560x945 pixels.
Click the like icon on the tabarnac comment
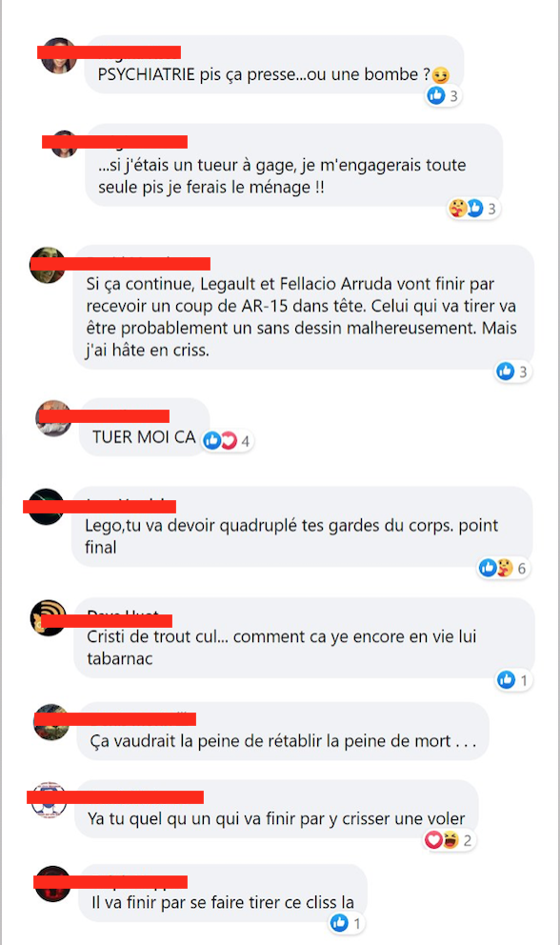click(x=506, y=680)
